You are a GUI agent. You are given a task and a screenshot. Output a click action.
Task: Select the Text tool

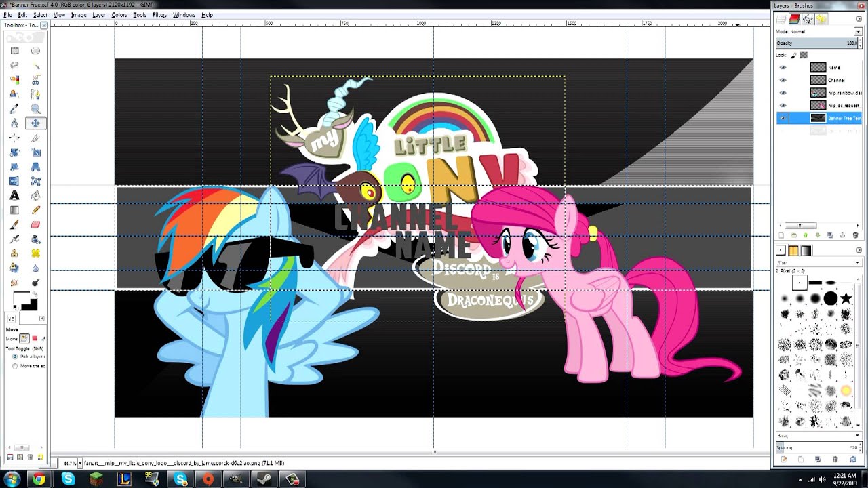pos(14,195)
